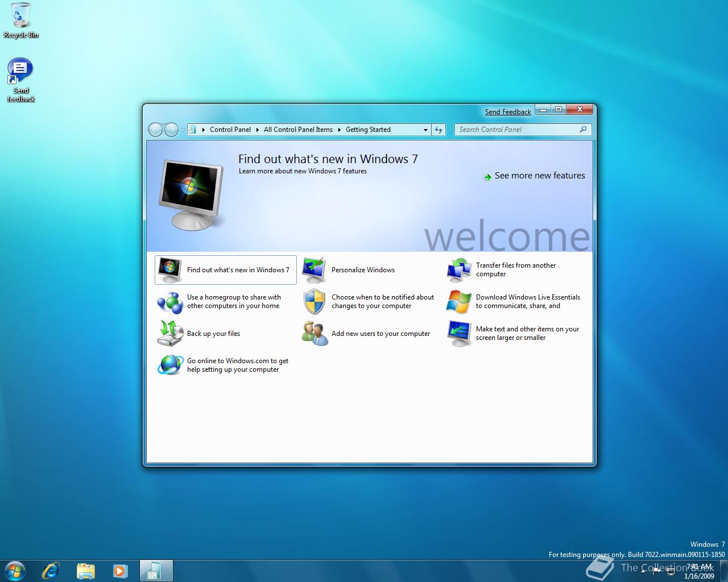Expand the arrow after Control Panel breadcrumb
728x582 pixels.
pyautogui.click(x=257, y=130)
